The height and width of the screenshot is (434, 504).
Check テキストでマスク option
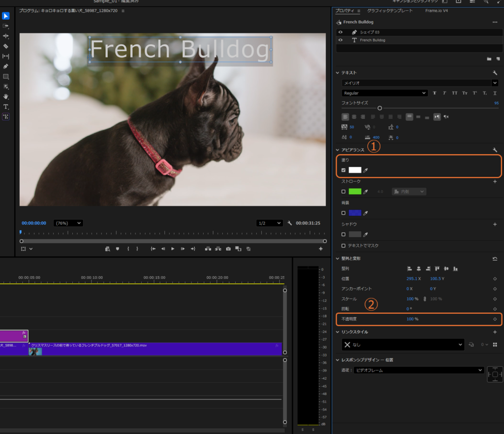344,246
